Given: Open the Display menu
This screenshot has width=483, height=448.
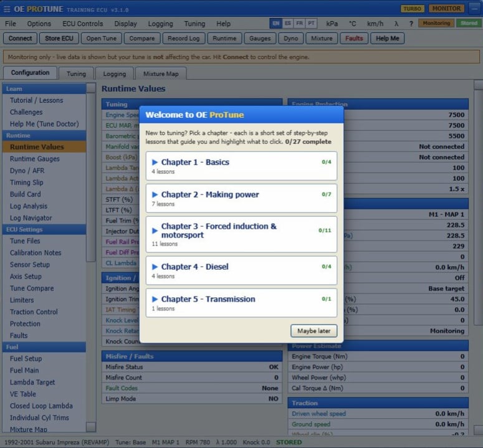Looking at the screenshot, I should 125,24.
